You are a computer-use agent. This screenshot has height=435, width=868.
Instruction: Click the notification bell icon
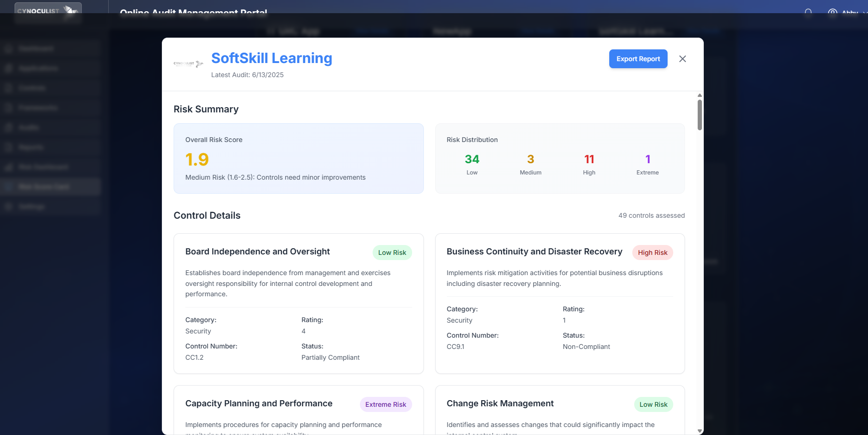pos(808,12)
